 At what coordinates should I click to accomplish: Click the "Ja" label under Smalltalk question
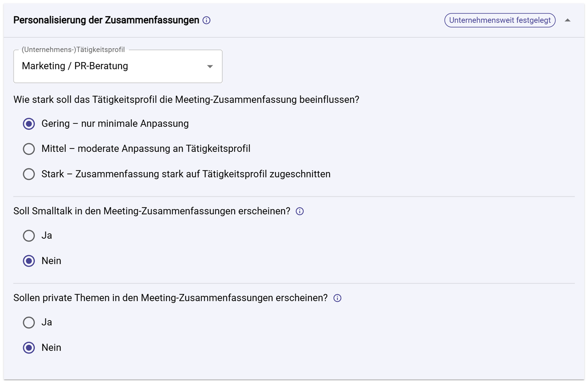pyautogui.click(x=47, y=235)
